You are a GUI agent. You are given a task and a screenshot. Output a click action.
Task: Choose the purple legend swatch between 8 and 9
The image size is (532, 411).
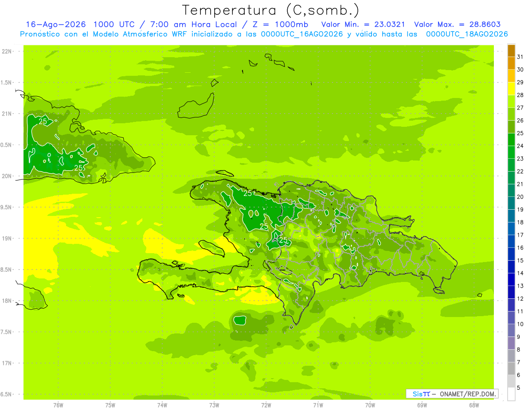pyautogui.click(x=511, y=343)
